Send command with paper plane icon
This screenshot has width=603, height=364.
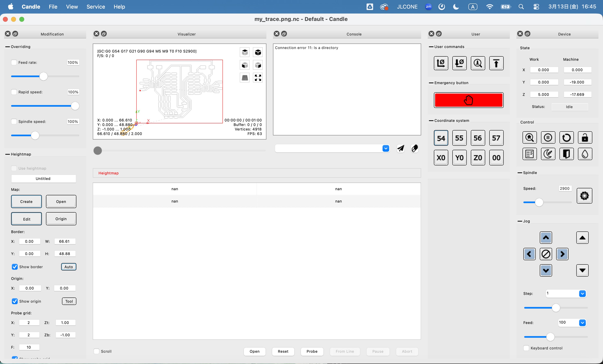point(401,149)
